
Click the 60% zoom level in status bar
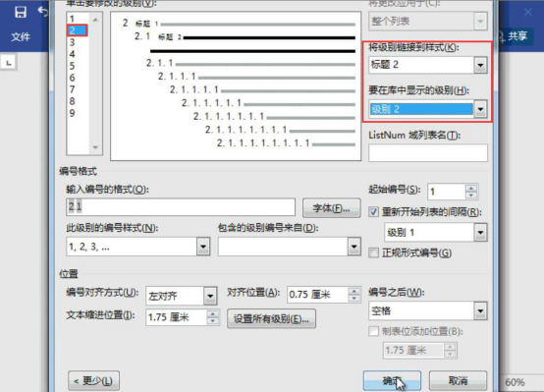[515, 382]
